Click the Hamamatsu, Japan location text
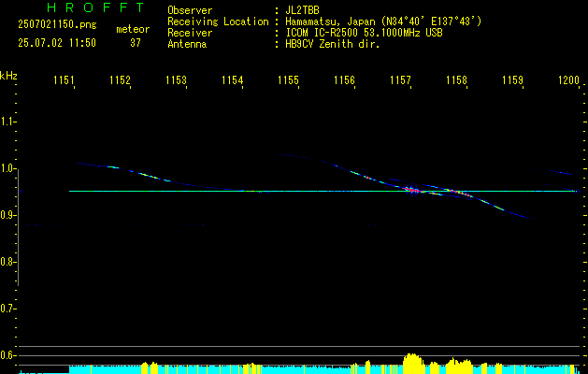This screenshot has height=374, width=588. pos(383,22)
